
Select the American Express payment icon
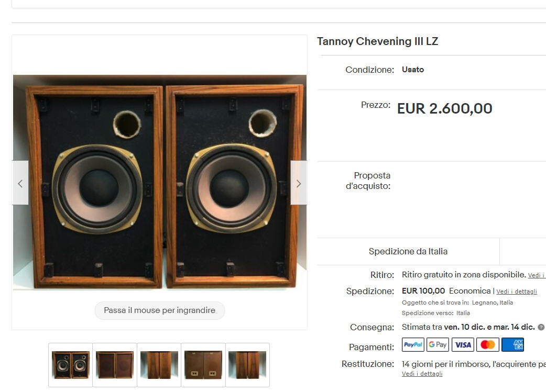click(512, 345)
